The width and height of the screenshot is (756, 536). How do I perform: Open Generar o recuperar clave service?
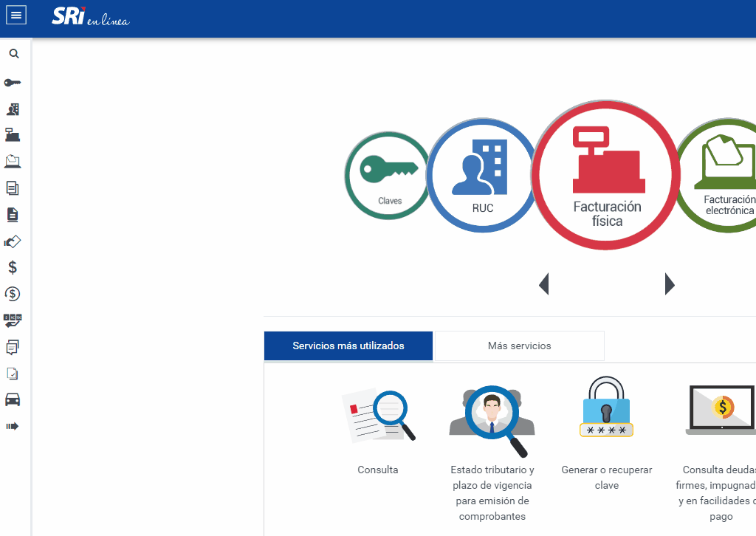click(x=606, y=436)
